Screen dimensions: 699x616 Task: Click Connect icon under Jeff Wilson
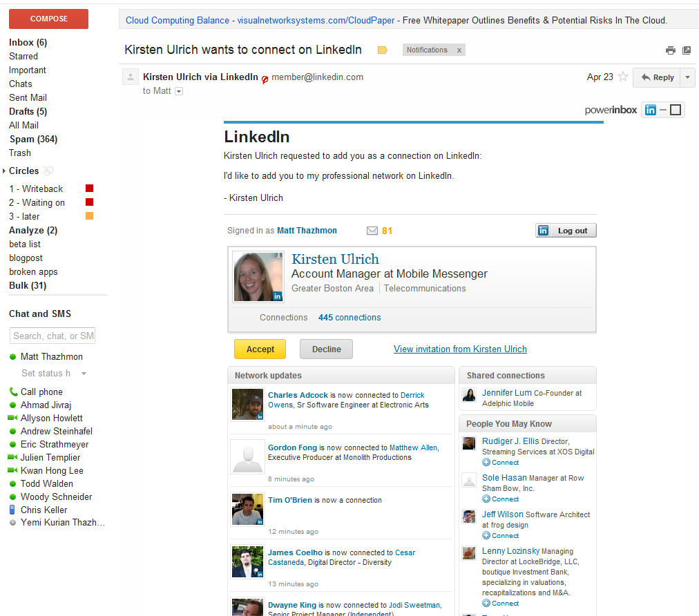tap(486, 535)
